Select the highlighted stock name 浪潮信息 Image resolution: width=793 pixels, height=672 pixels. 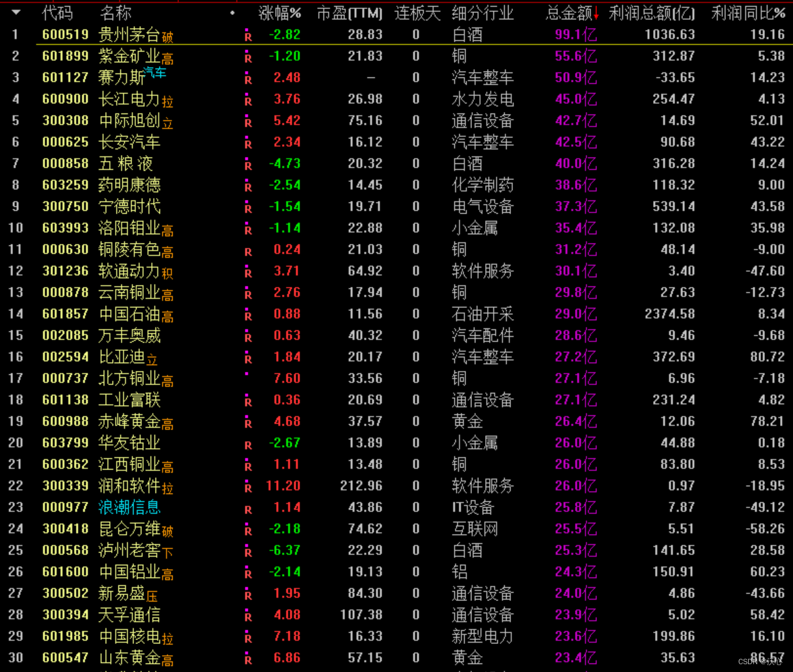[130, 507]
